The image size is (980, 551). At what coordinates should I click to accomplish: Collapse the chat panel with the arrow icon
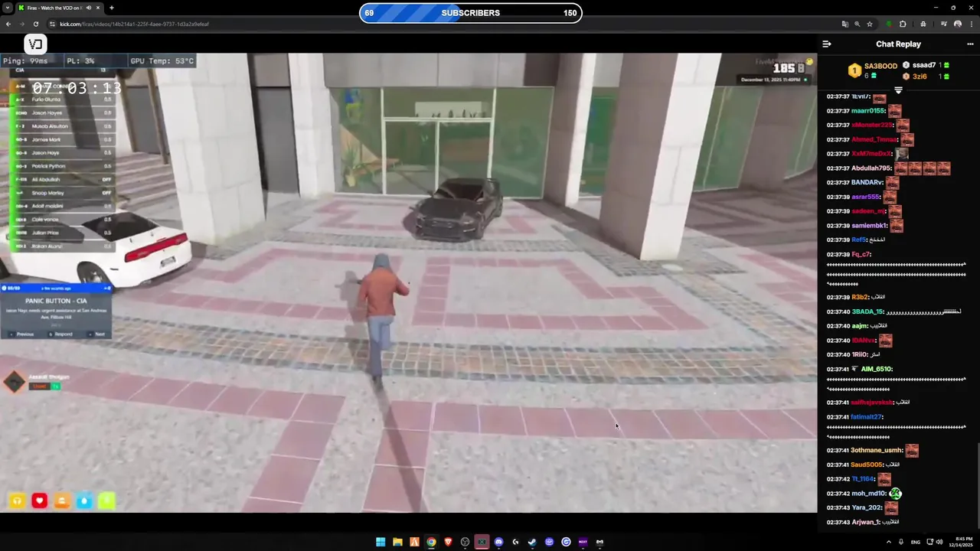coord(826,44)
